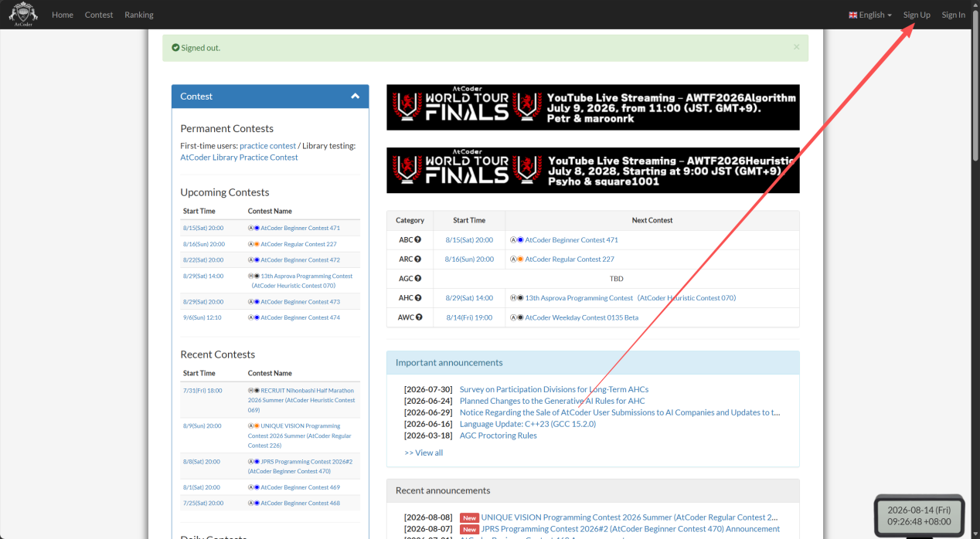Open AtCoder Beginner Contest 474 link

click(x=300, y=317)
